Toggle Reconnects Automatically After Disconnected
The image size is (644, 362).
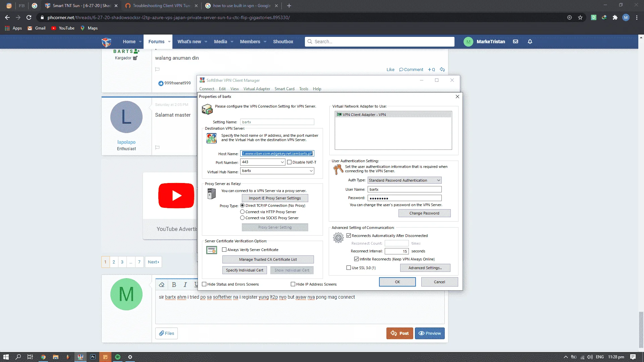point(349,236)
